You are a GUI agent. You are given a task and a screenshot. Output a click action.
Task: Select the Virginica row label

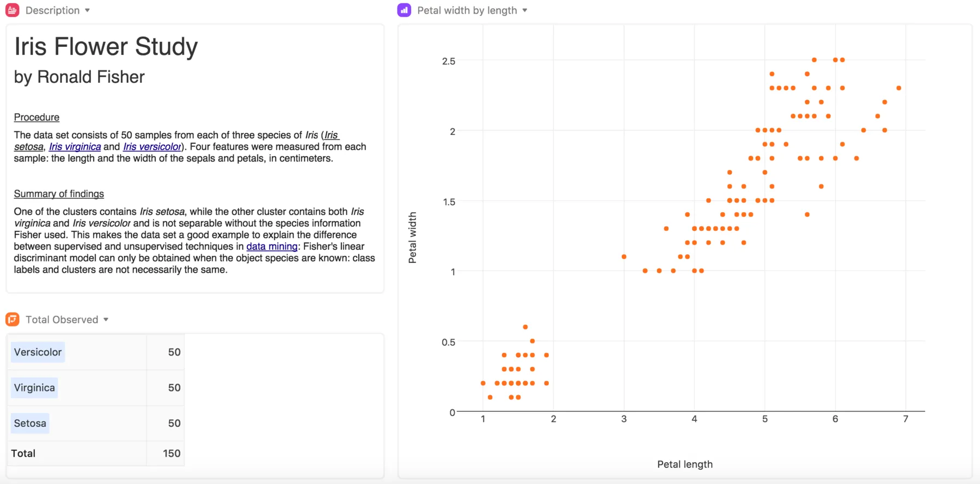[34, 388]
